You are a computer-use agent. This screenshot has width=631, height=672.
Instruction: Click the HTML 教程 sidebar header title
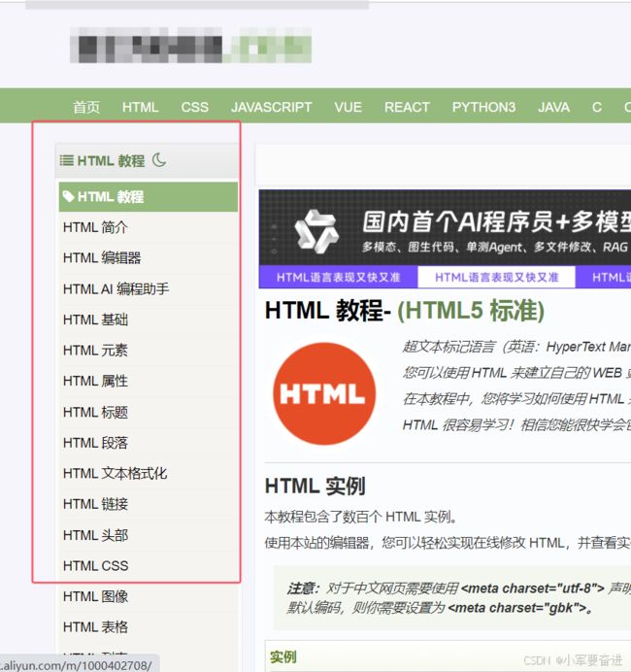coord(111,160)
